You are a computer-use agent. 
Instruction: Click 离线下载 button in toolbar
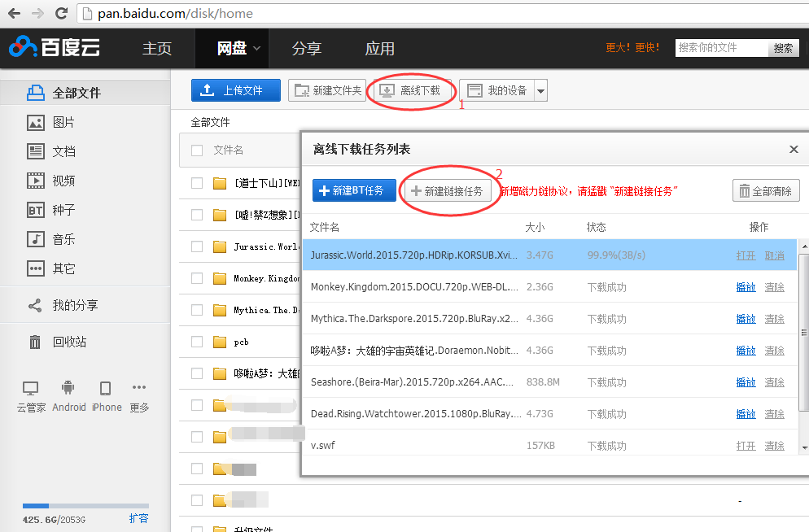pyautogui.click(x=411, y=91)
